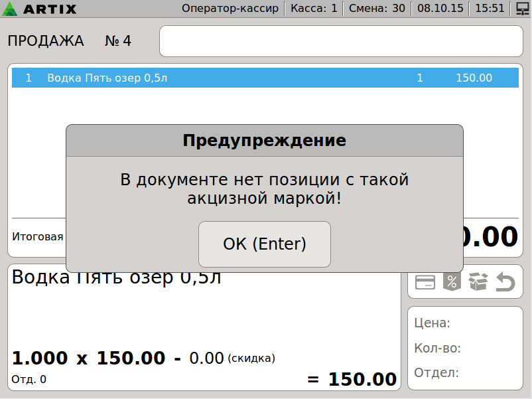This screenshot has width=532, height=399.
Task: Click the = 150.00 position total
Action: (352, 379)
